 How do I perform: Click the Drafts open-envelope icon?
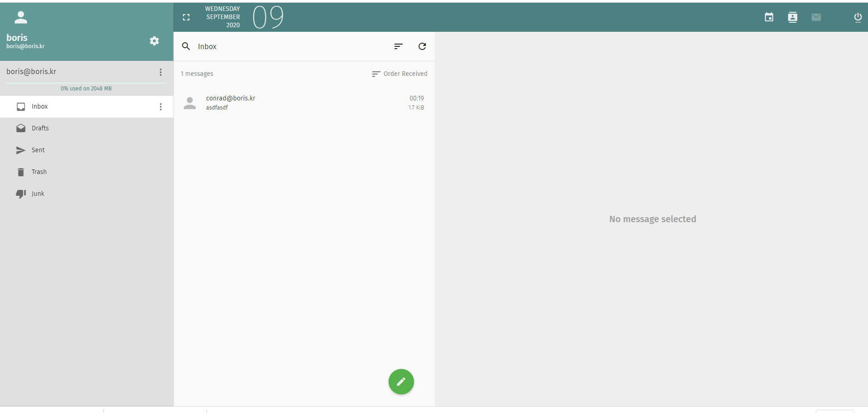pos(21,128)
